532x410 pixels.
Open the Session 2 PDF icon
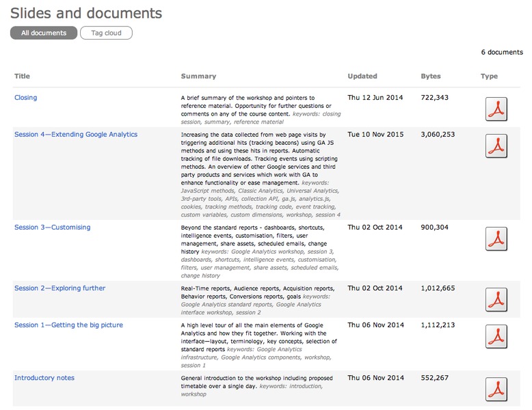496,299
